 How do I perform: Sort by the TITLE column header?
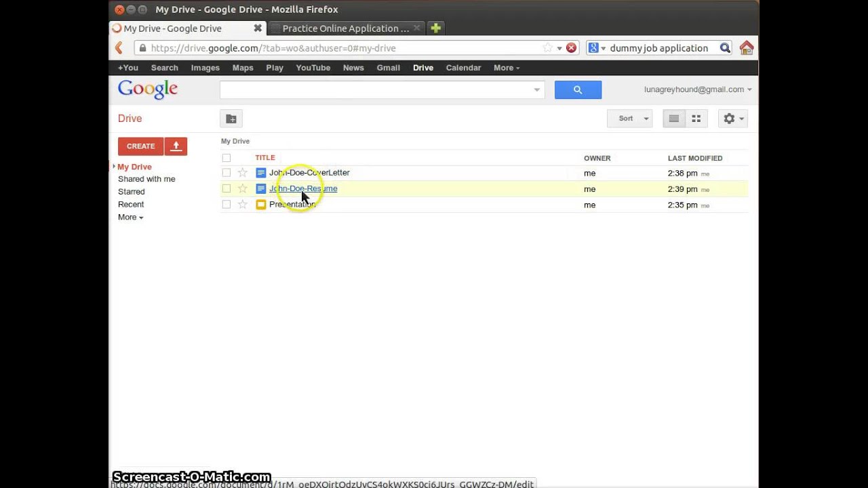point(265,158)
